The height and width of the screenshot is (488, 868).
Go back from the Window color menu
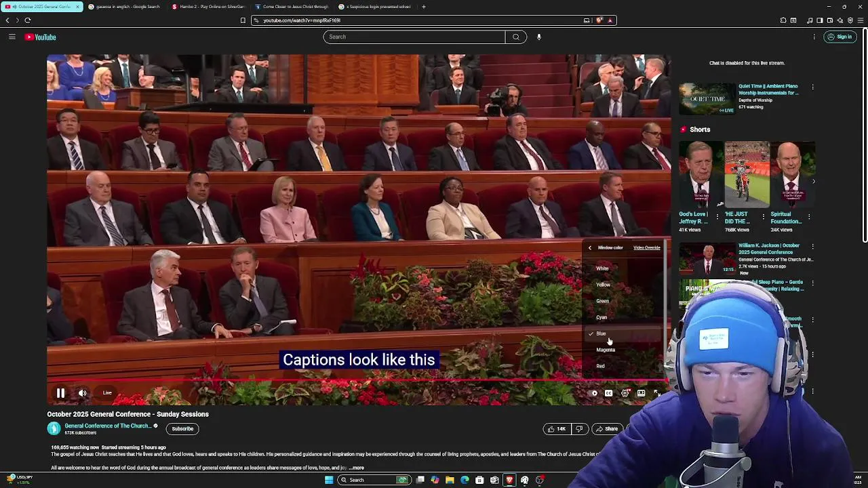590,248
